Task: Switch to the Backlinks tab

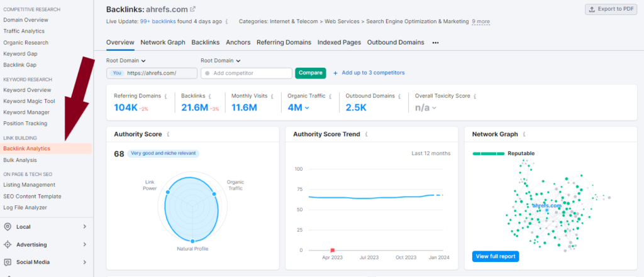Action: pos(206,42)
